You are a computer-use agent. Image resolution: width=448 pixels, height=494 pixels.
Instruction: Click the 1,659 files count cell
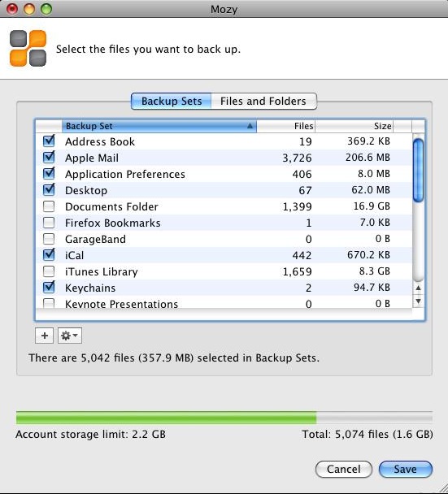(x=297, y=272)
